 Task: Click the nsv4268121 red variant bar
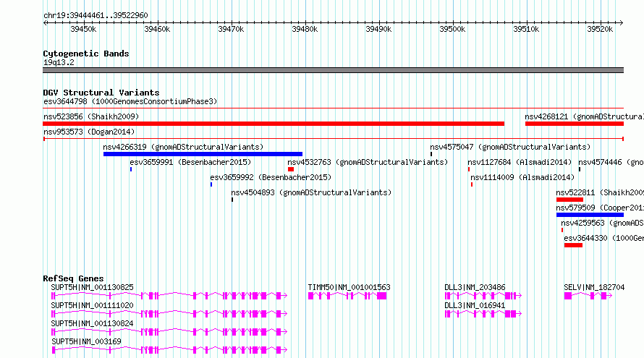point(575,124)
